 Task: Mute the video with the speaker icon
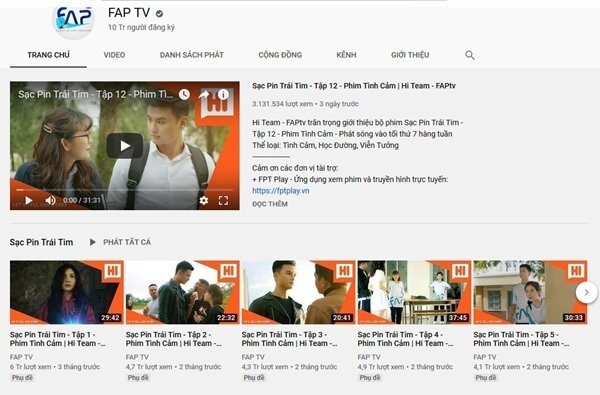click(x=50, y=200)
